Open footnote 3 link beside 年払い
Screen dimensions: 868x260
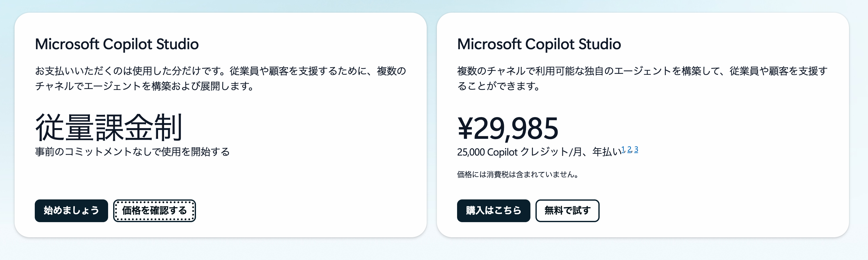click(636, 149)
